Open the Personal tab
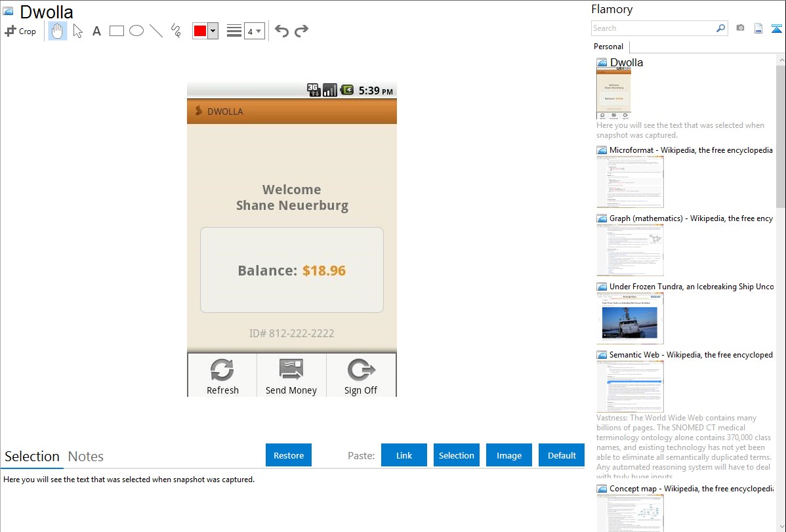Image resolution: width=786 pixels, height=532 pixels. [609, 47]
